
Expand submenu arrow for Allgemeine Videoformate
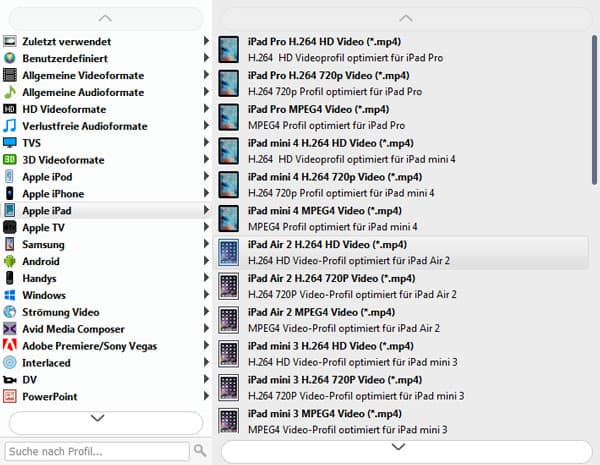tap(206, 74)
